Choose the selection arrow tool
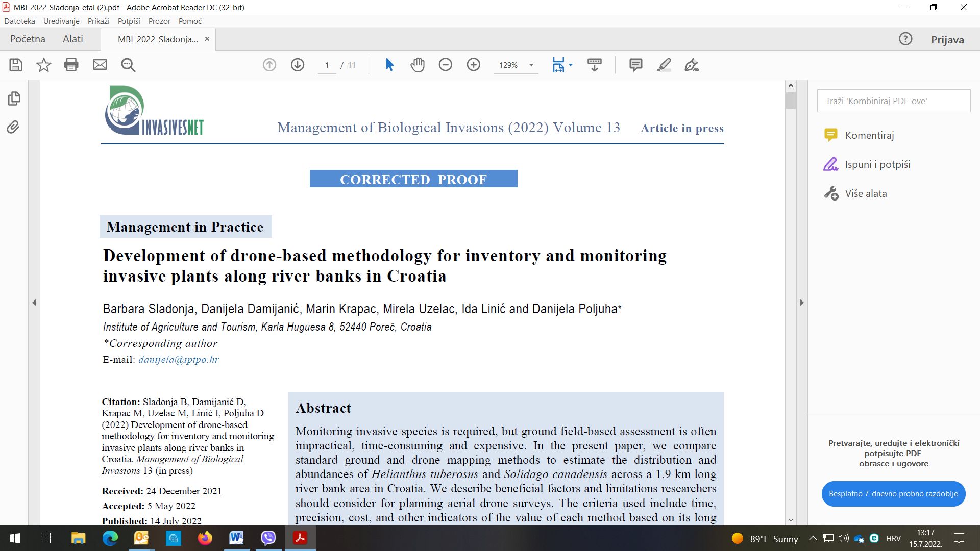 coord(389,65)
